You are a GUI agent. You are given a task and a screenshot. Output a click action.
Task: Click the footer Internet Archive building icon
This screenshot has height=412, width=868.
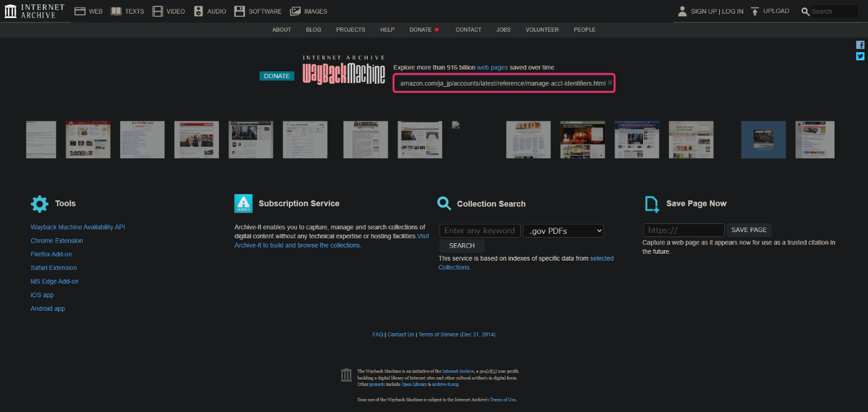(x=347, y=375)
